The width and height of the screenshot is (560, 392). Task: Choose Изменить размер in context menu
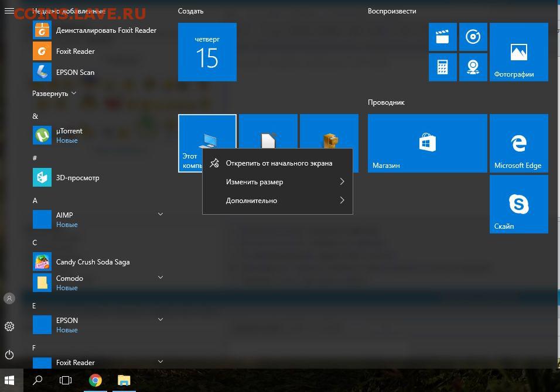pyautogui.click(x=278, y=181)
